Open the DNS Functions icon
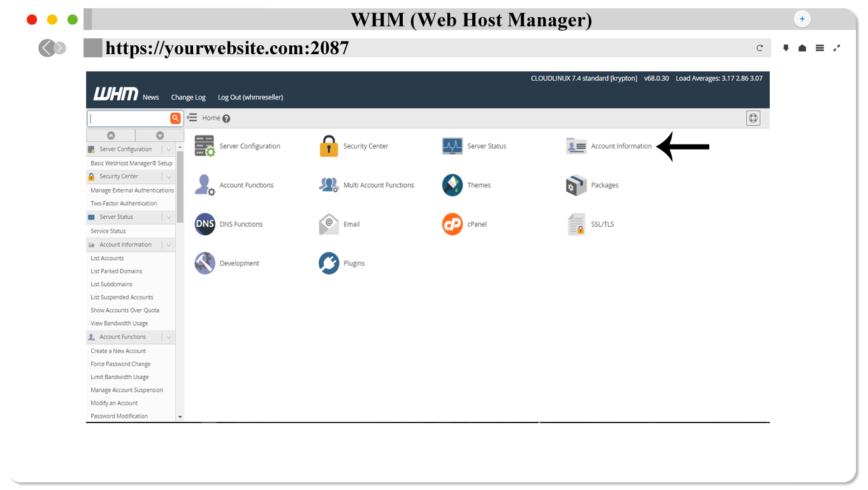This screenshot has width=868, height=490. tap(205, 224)
